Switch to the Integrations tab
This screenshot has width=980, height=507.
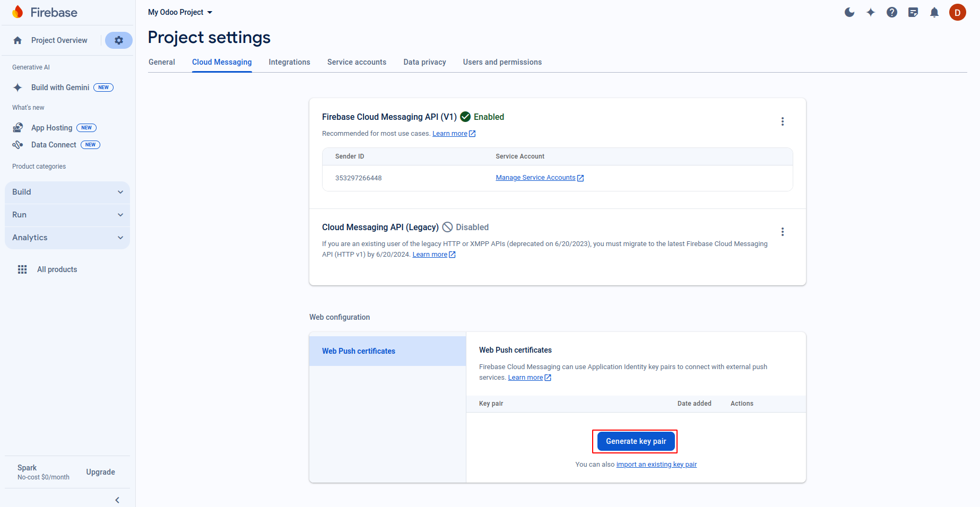click(x=289, y=62)
